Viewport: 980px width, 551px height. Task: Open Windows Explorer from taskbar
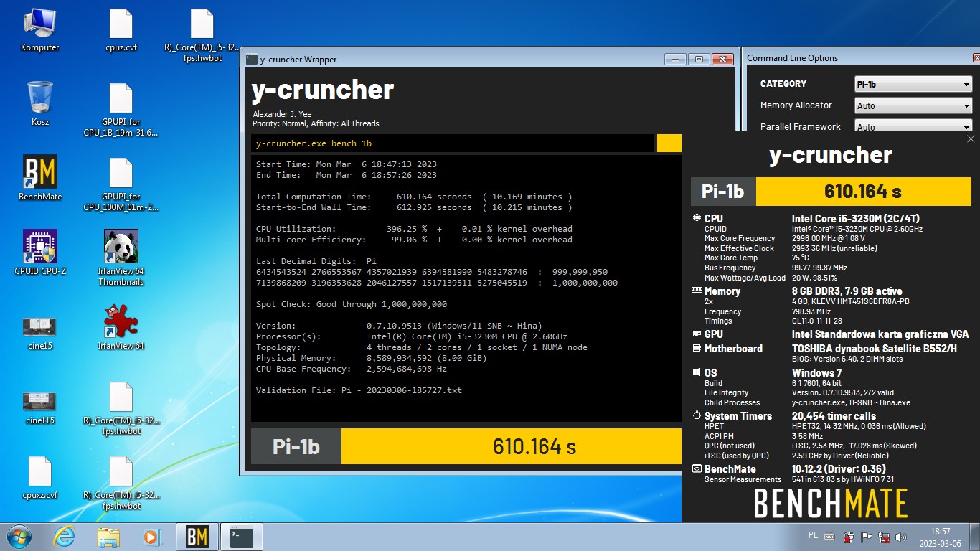point(108,537)
